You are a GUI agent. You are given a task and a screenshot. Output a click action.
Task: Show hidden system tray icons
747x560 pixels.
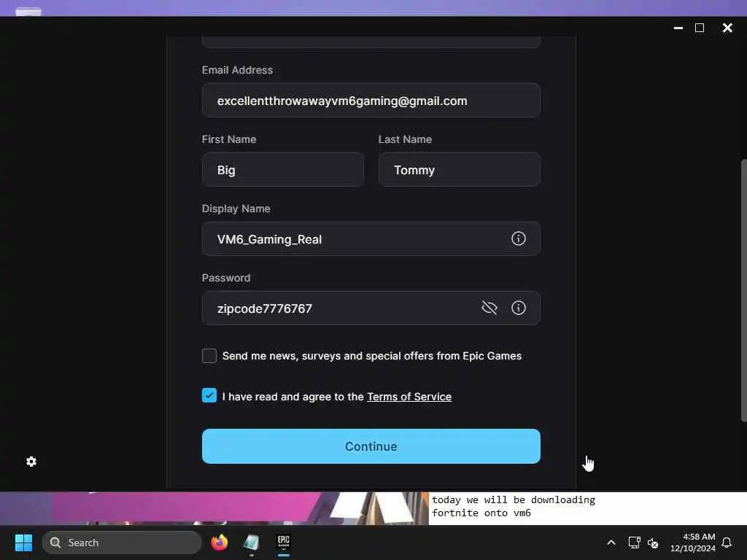tap(611, 542)
